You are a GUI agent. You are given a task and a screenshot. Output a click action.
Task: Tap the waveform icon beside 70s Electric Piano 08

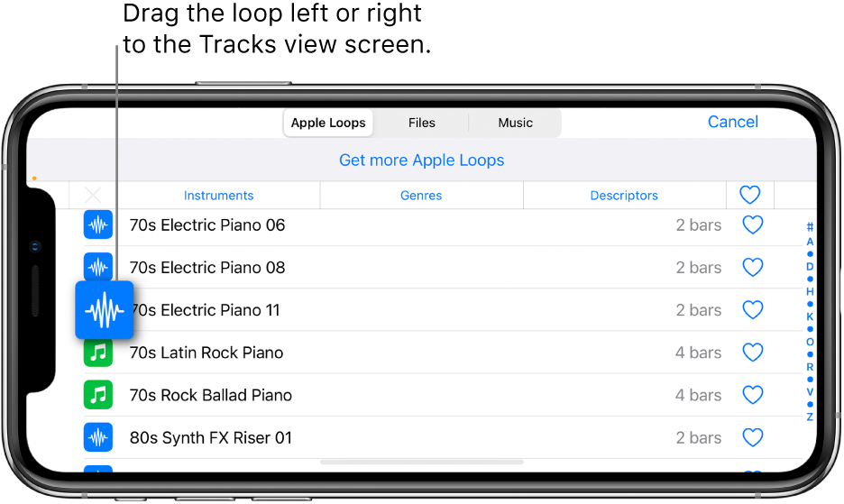tap(98, 266)
